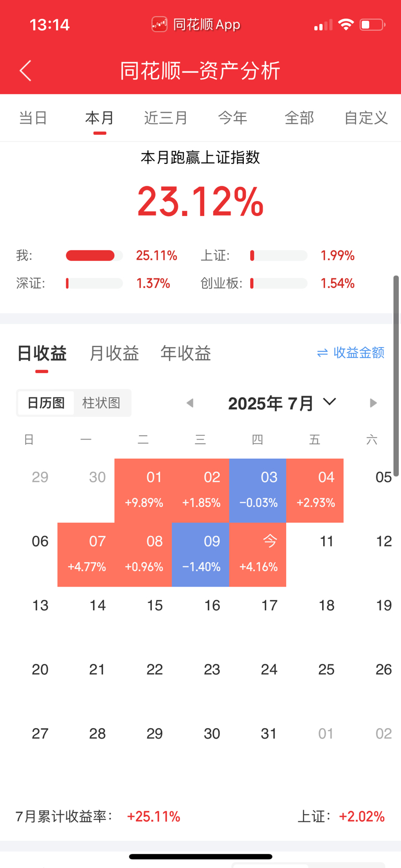
Task: Tap the 上证 1.99% progress bar
Action: click(x=279, y=255)
